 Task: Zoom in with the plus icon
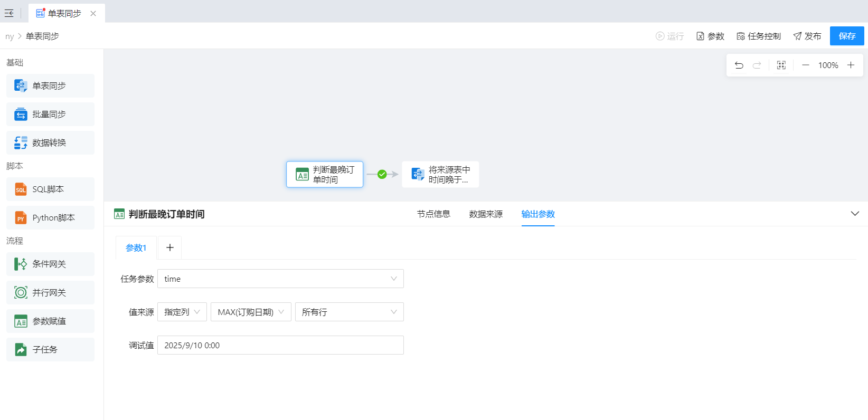coord(851,65)
